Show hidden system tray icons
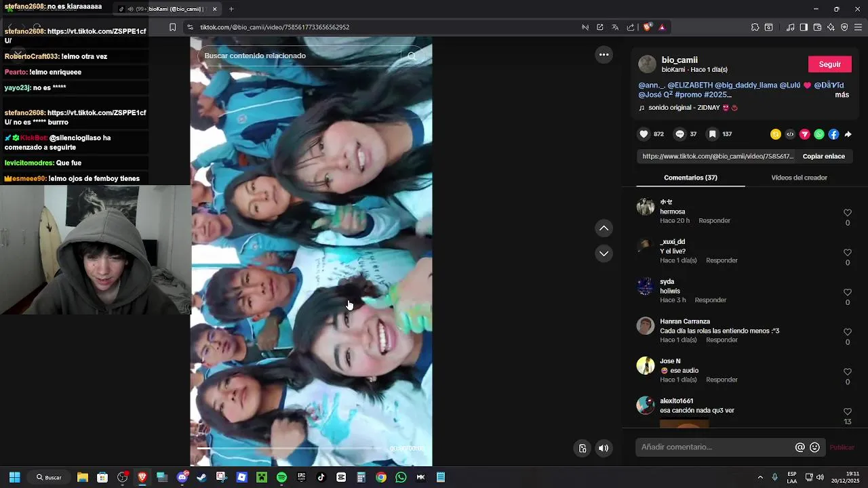Screen dimensions: 868x488 (760, 477)
